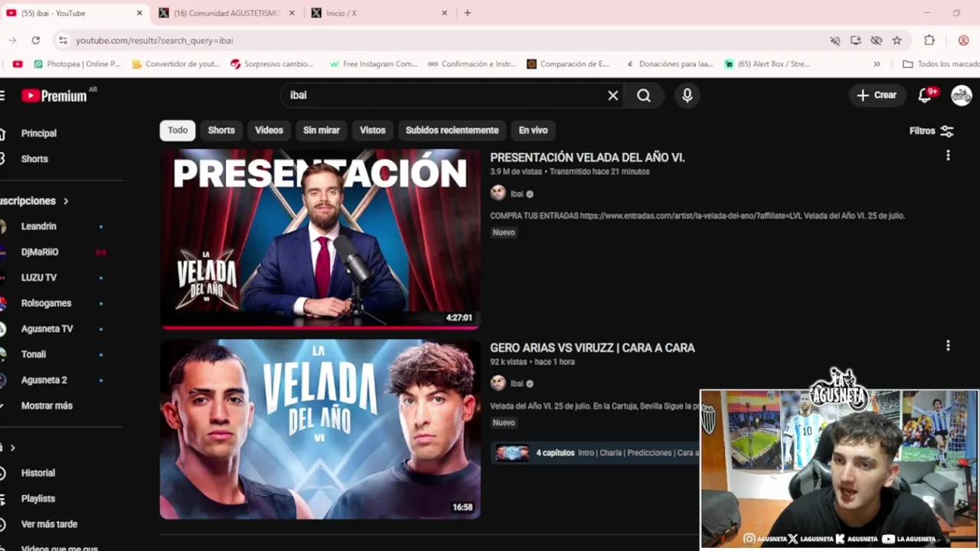Viewport: 980px width, 551px height.
Task: Open the notifications bell
Action: click(926, 95)
